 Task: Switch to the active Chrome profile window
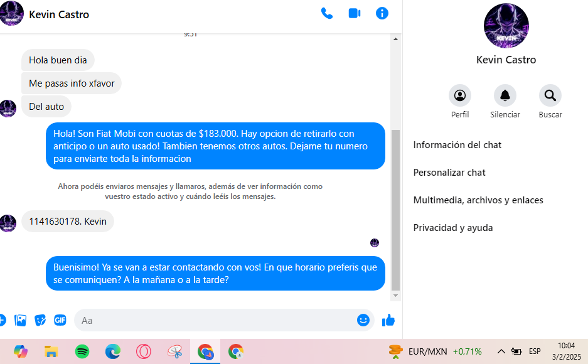[x=205, y=351]
